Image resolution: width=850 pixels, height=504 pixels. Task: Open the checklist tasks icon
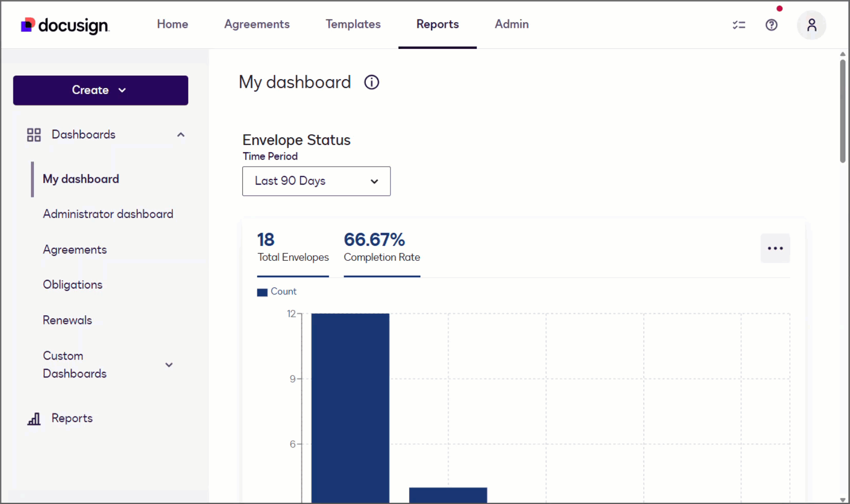[x=739, y=25]
